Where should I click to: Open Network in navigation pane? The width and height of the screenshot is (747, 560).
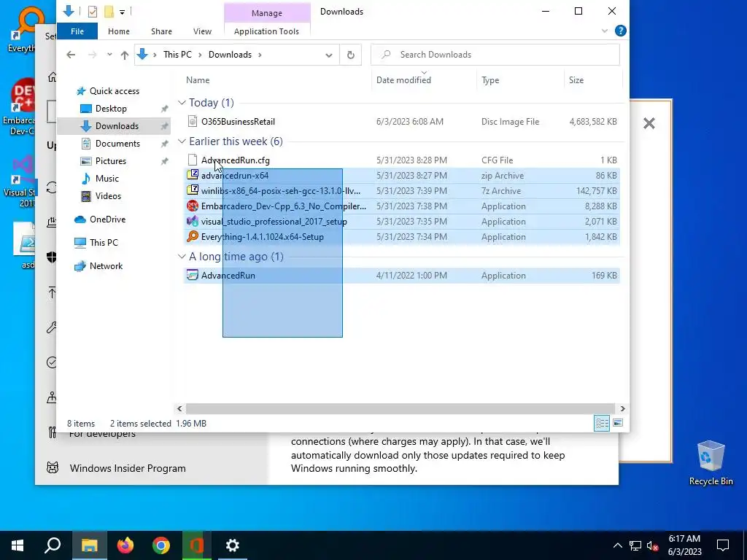[106, 266]
